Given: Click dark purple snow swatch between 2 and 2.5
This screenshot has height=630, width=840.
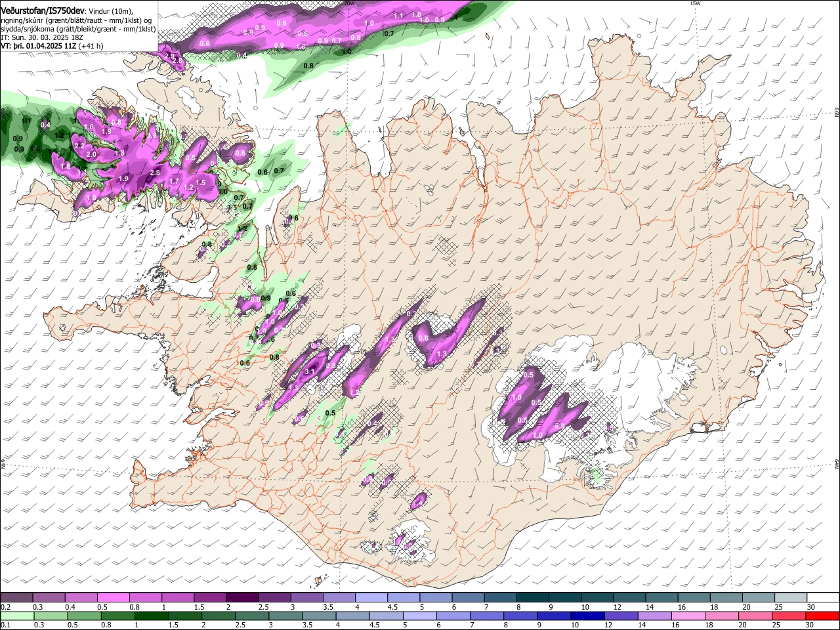Looking at the screenshot, I should (x=241, y=597).
